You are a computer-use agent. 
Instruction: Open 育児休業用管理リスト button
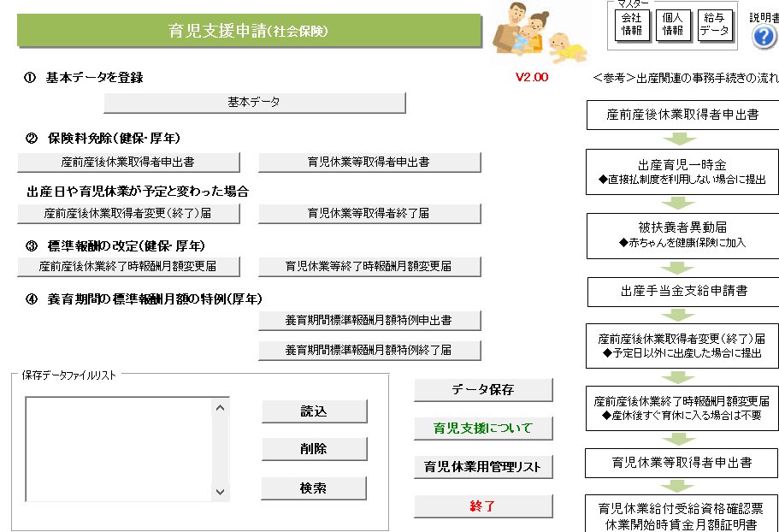point(483,467)
